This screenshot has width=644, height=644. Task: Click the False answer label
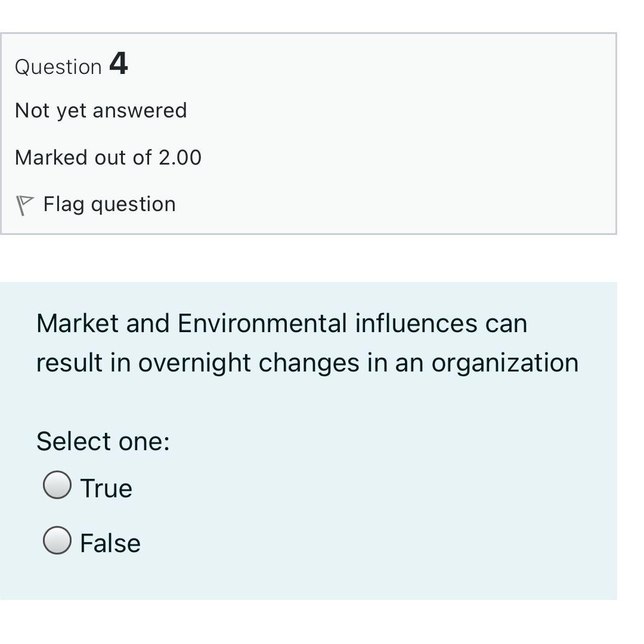[x=110, y=543]
